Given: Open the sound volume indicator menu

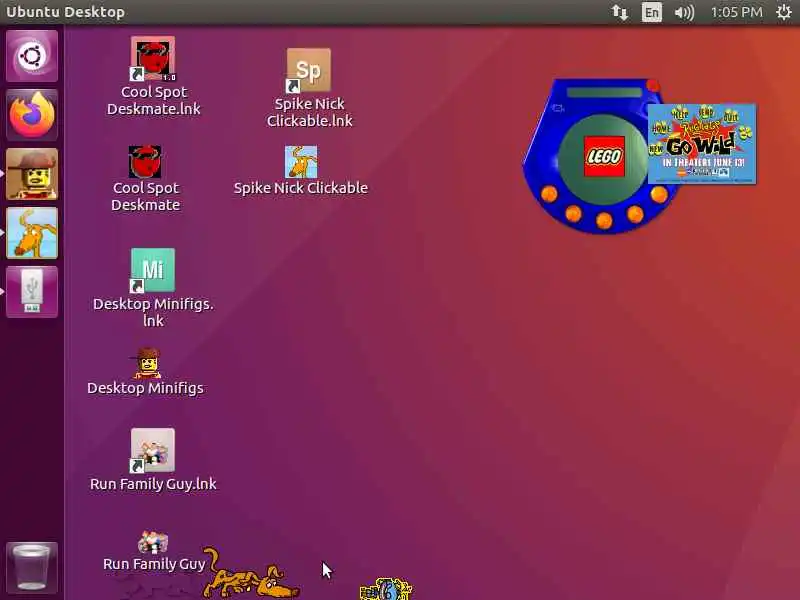Looking at the screenshot, I should 684,12.
